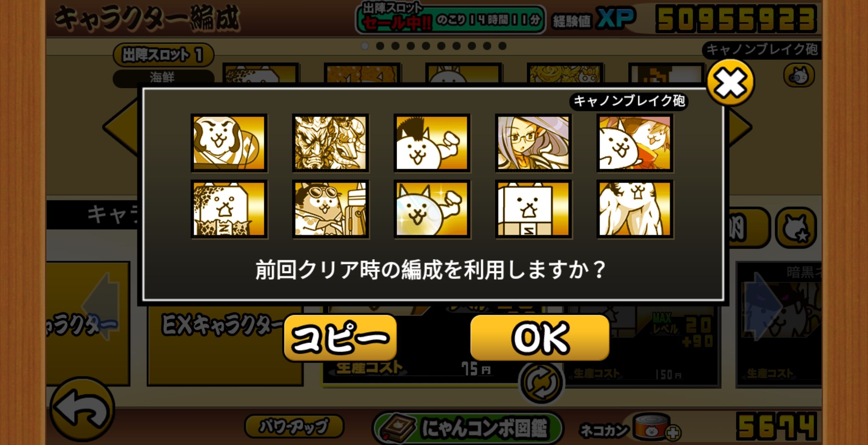Select the demon-faced unit icon

331,143
